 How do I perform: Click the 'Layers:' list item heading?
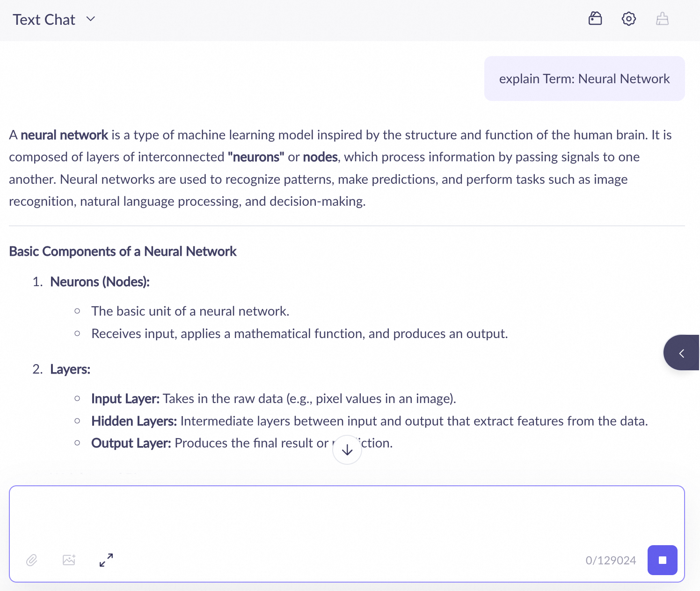click(x=70, y=369)
